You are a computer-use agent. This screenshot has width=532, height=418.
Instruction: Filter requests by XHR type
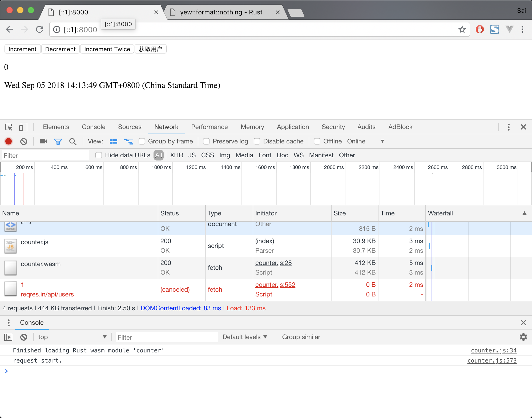pos(176,155)
